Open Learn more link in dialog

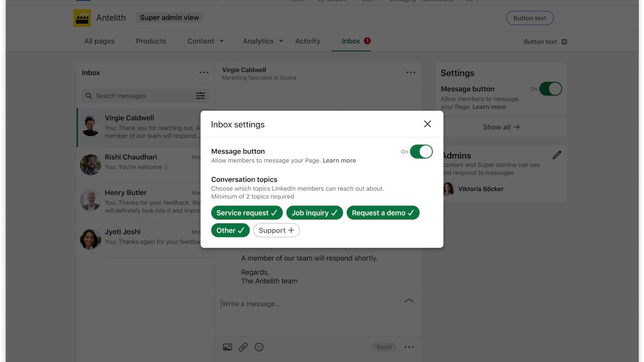(x=339, y=160)
